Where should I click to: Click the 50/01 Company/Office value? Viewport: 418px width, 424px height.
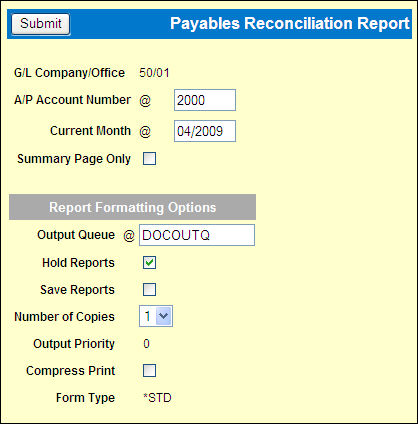pyautogui.click(x=154, y=73)
